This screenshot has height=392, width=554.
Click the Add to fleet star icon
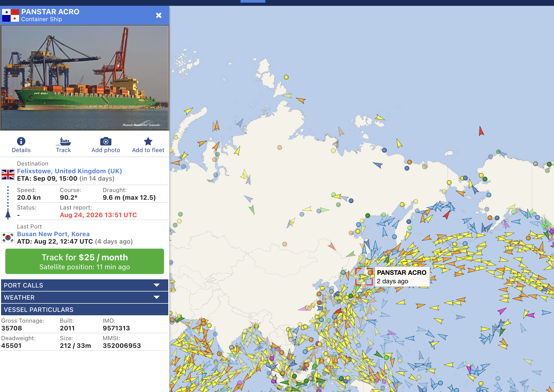(x=148, y=141)
